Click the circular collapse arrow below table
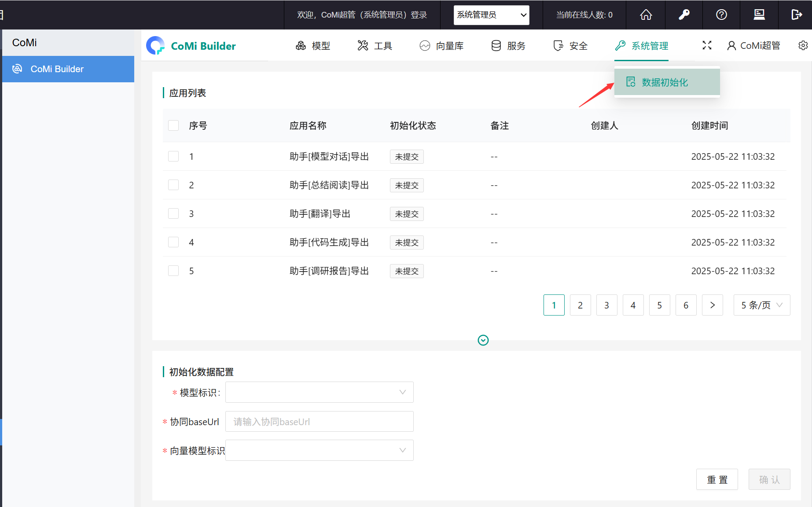 (x=483, y=340)
